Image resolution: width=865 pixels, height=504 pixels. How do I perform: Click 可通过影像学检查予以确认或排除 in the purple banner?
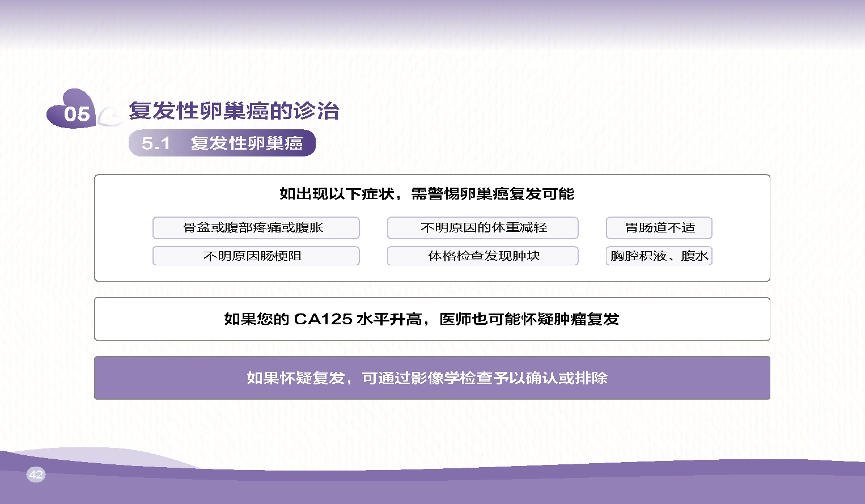485,378
